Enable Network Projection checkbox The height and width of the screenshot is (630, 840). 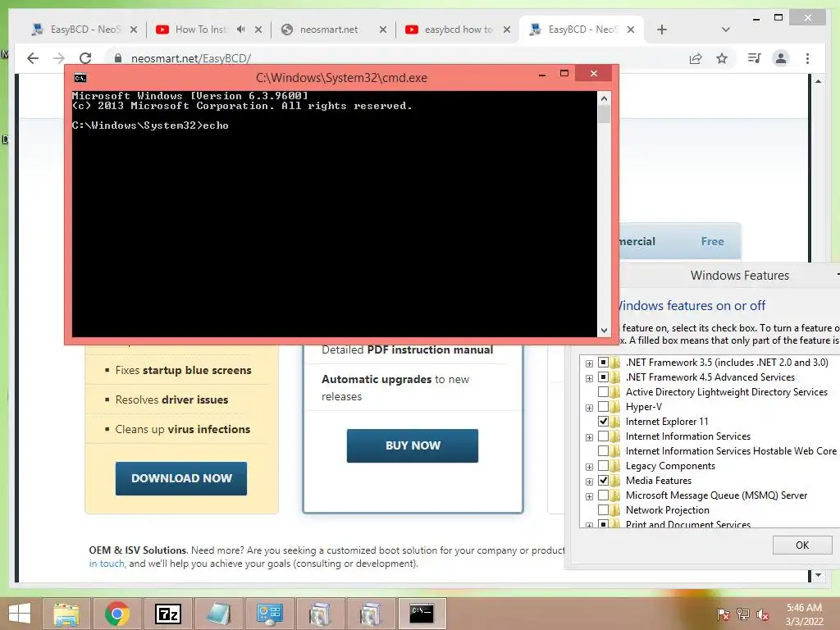tap(603, 510)
